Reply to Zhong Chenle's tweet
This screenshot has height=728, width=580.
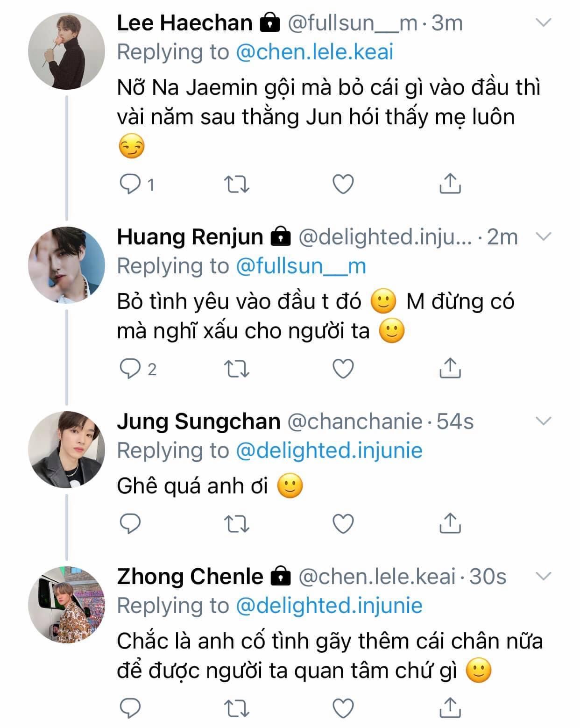130,708
